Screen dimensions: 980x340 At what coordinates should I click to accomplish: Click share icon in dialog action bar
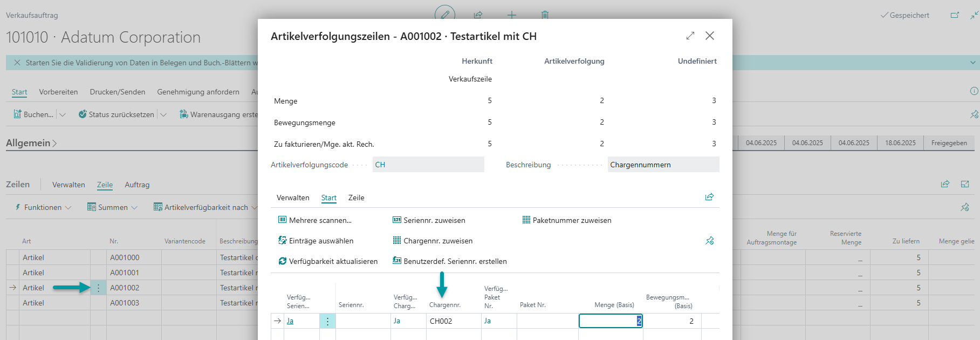pyautogui.click(x=709, y=197)
